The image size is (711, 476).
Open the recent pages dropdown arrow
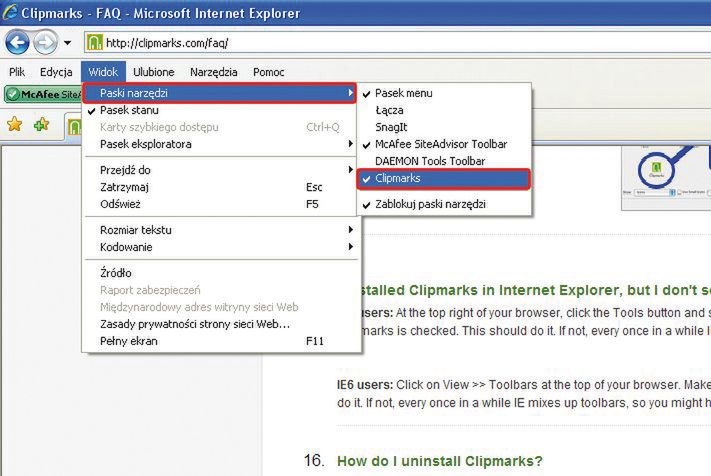click(68, 43)
